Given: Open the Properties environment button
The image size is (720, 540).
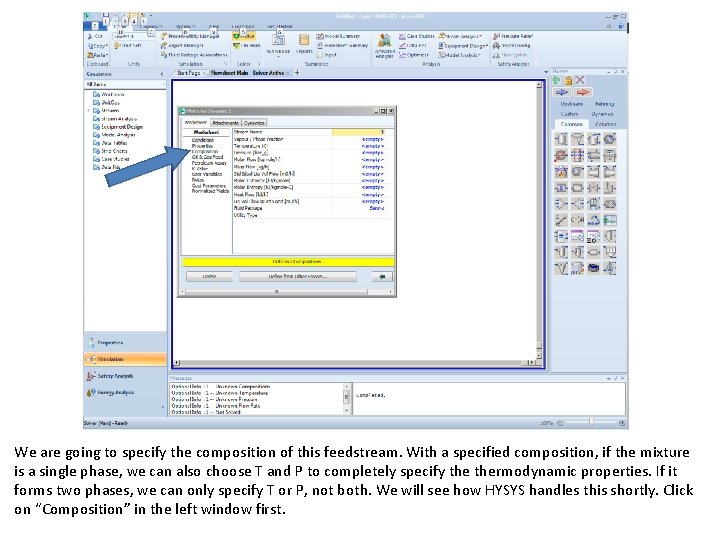Looking at the screenshot, I should coord(125,343).
